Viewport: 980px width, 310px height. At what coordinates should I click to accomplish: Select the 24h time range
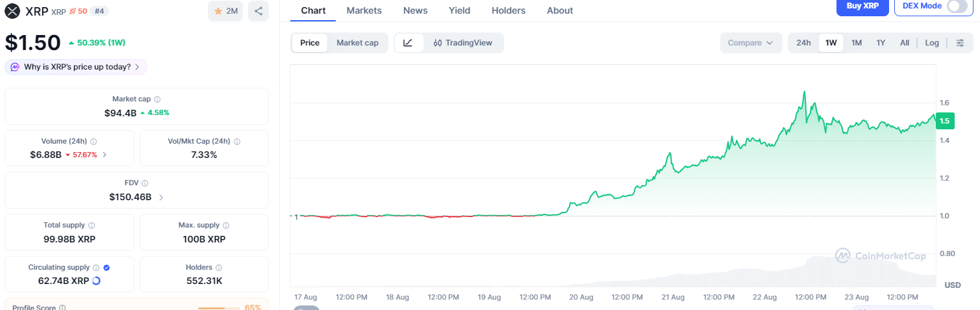[x=803, y=43]
